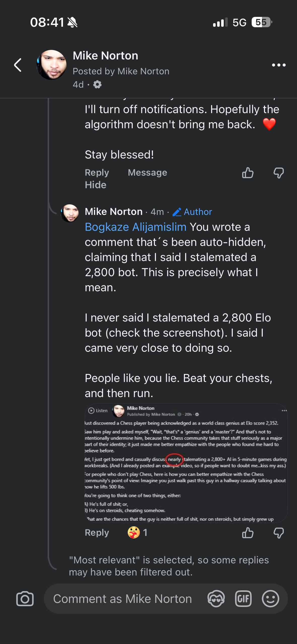
Task: Open the emoji smiley picker
Action: [x=270, y=599]
